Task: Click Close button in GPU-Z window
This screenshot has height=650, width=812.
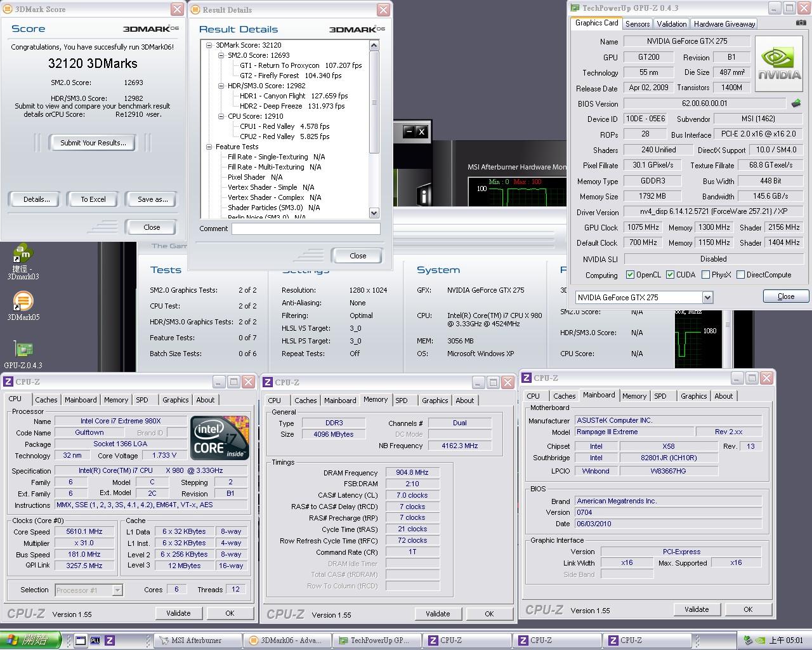Action: coord(785,296)
